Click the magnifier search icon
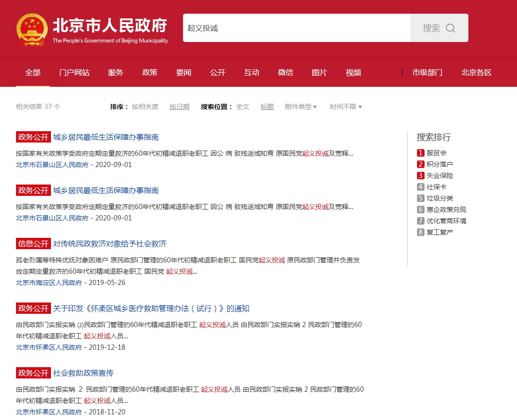517x420 pixels. [450, 28]
